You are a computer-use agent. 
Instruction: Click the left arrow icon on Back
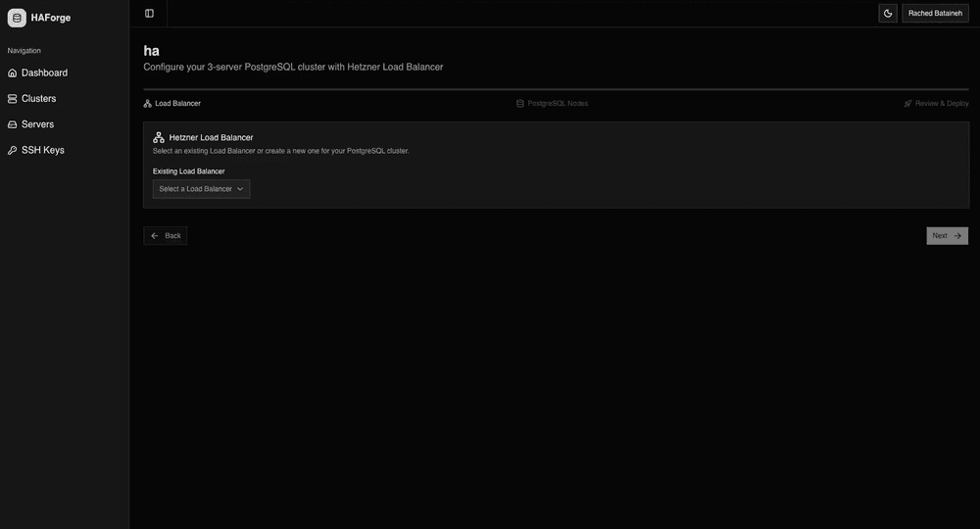(155, 236)
